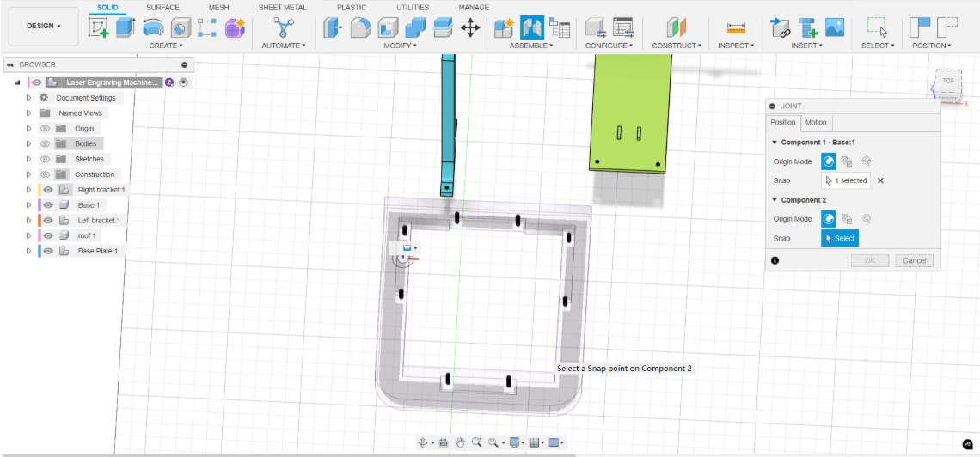Viewport: 980px width, 457px height.
Task: Select the Insert Fastener icon
Action: tap(807, 27)
